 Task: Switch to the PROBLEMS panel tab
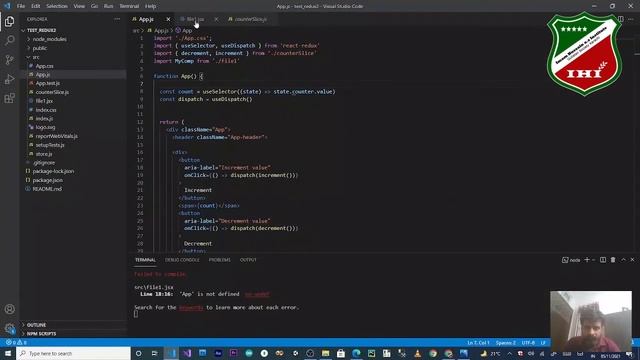click(220, 260)
